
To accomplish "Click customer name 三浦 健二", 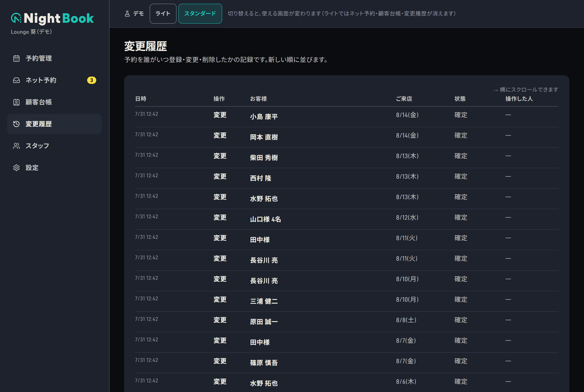I will pos(264,301).
